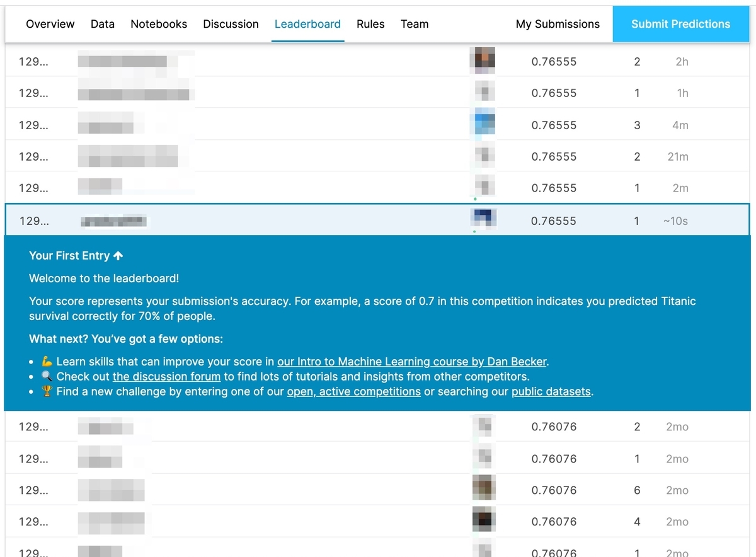Click the magnifying glass emoji bullet
The height and width of the screenshot is (557, 756).
point(47,377)
